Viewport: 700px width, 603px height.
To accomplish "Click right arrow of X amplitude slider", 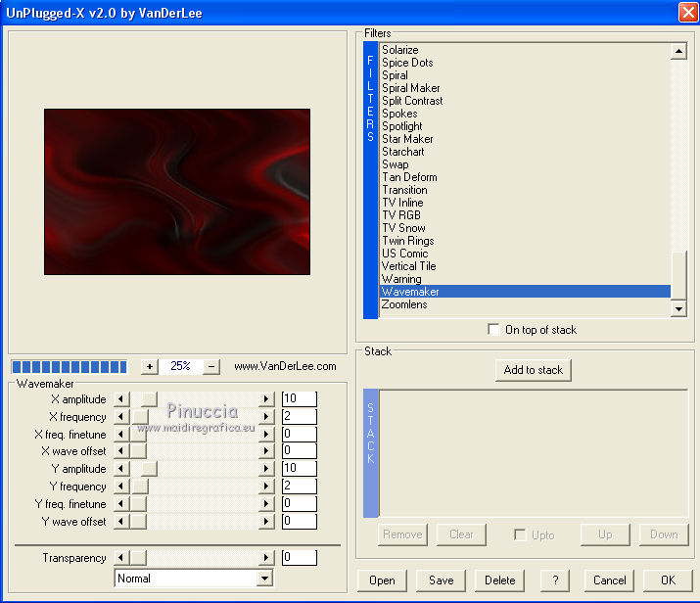I will [x=266, y=399].
